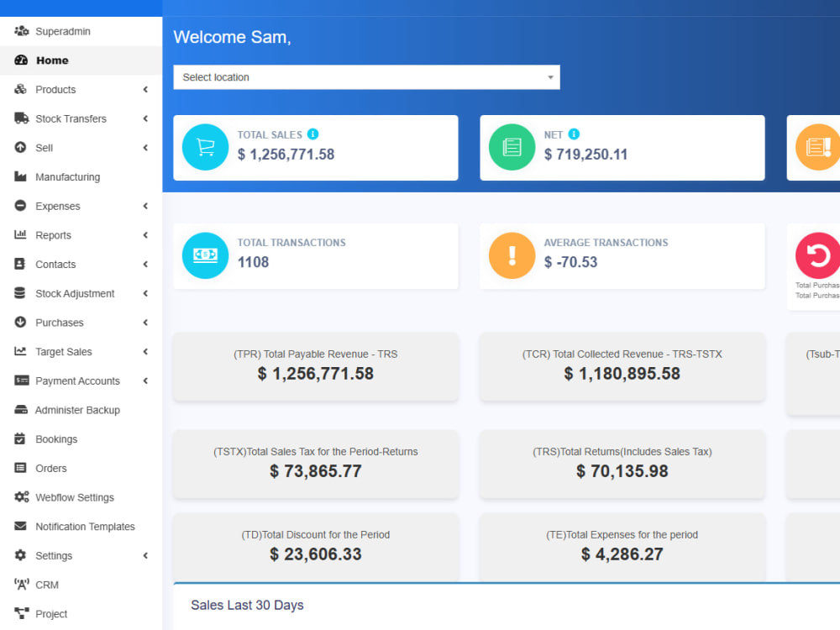Click the Total Transactions money bill icon

(205, 255)
